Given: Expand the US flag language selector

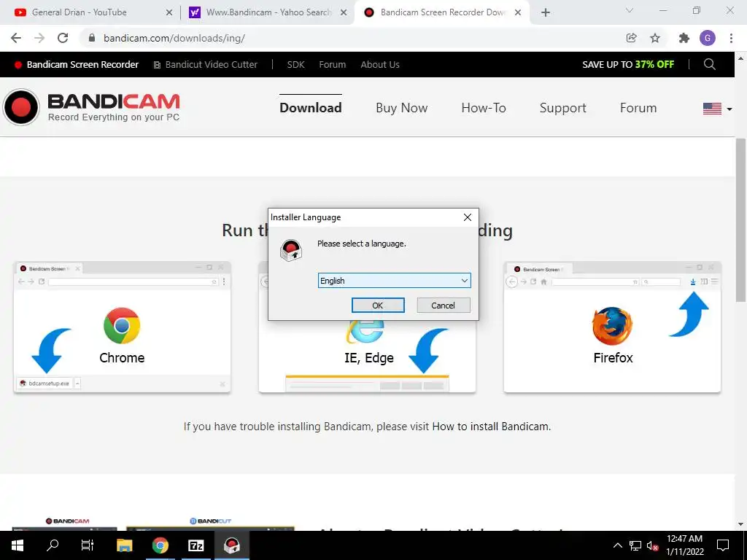Looking at the screenshot, I should pos(717,109).
